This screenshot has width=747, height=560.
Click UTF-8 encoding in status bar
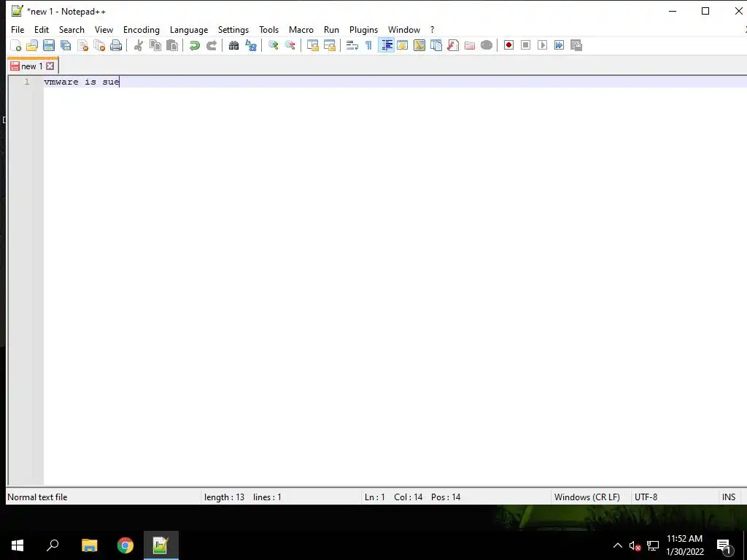click(646, 497)
